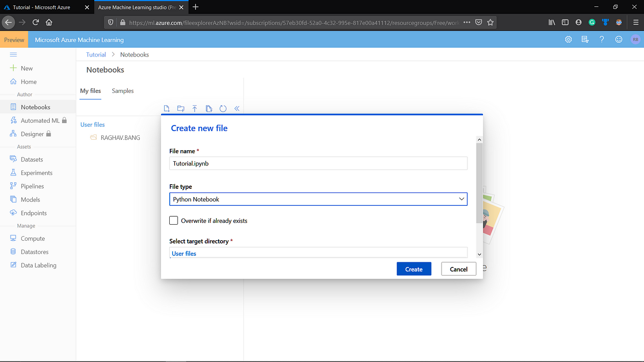Click the Pocket save icon
This screenshot has height=362, width=644.
(x=479, y=22)
